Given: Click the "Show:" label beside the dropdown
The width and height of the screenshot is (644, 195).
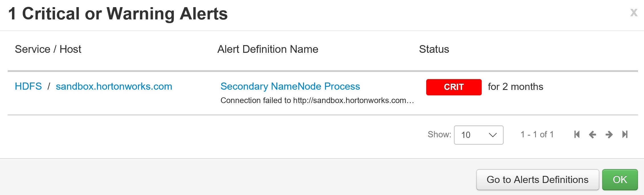Looking at the screenshot, I should [x=439, y=134].
